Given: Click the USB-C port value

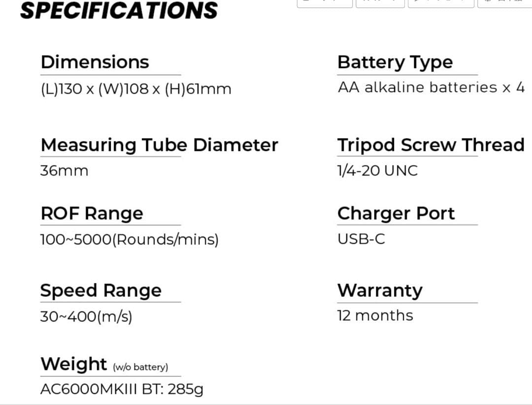Looking at the screenshot, I should [361, 239].
